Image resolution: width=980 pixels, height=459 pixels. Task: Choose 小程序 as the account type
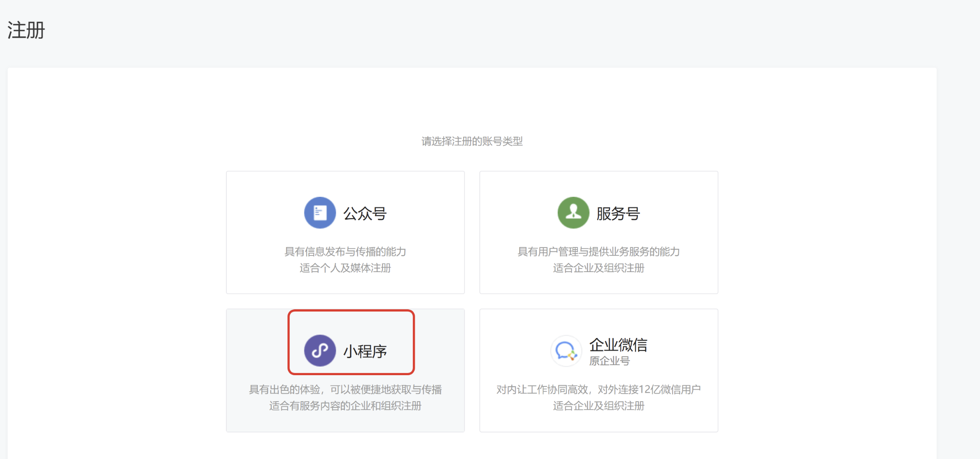pyautogui.click(x=365, y=351)
